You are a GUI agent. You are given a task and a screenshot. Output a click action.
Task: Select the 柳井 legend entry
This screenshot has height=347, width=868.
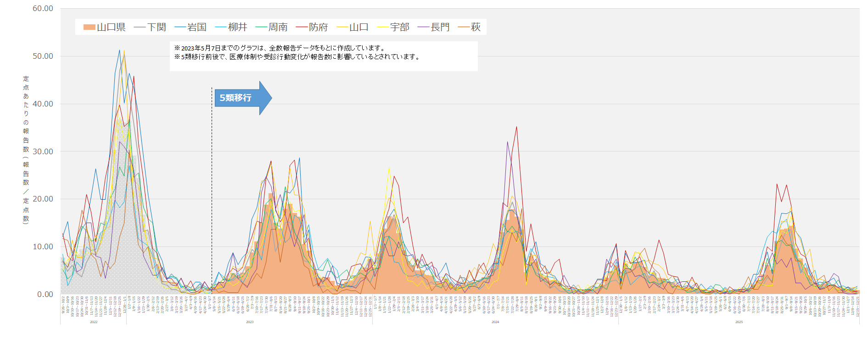click(x=231, y=28)
